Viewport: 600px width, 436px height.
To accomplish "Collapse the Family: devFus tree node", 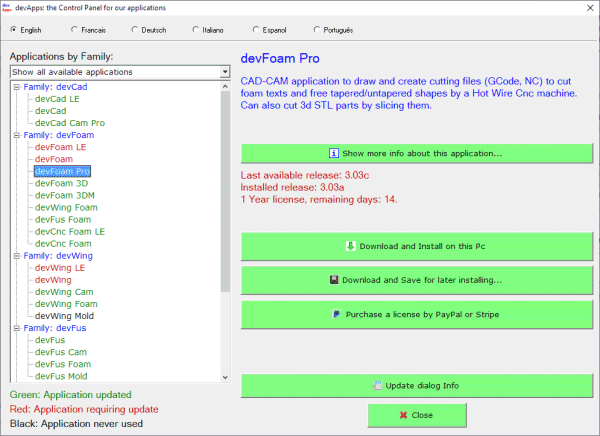I will (x=16, y=328).
